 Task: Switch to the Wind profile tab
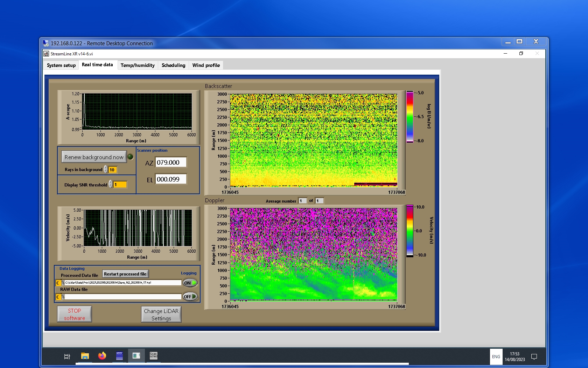(x=206, y=65)
